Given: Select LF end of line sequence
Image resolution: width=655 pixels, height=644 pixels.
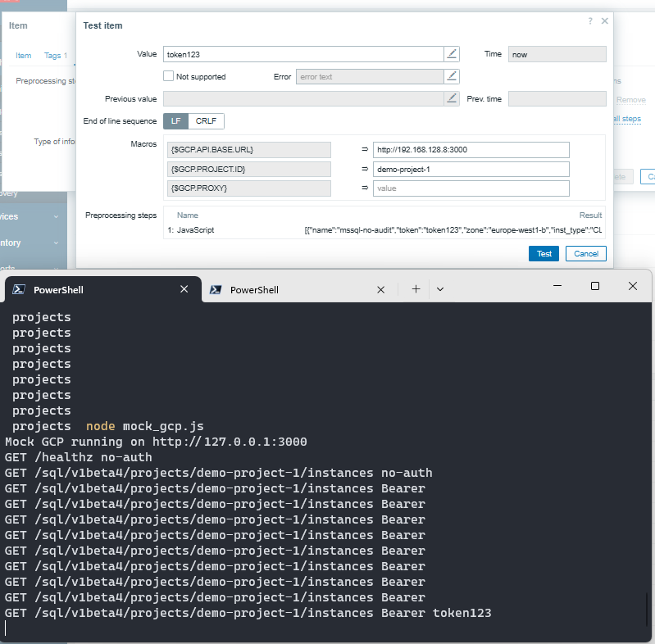Looking at the screenshot, I should point(175,120).
